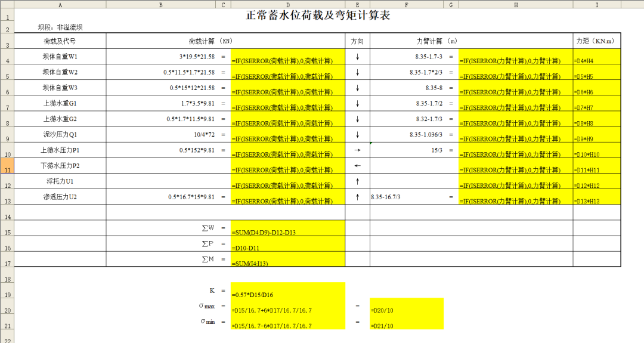644x343 pixels.
Task: Select cell 下游水压力P2
Action: tap(60, 166)
